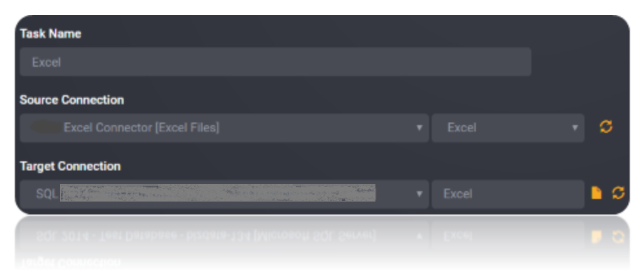Click the Target Connection label
Viewport: 644px width, 278px height.
click(70, 166)
